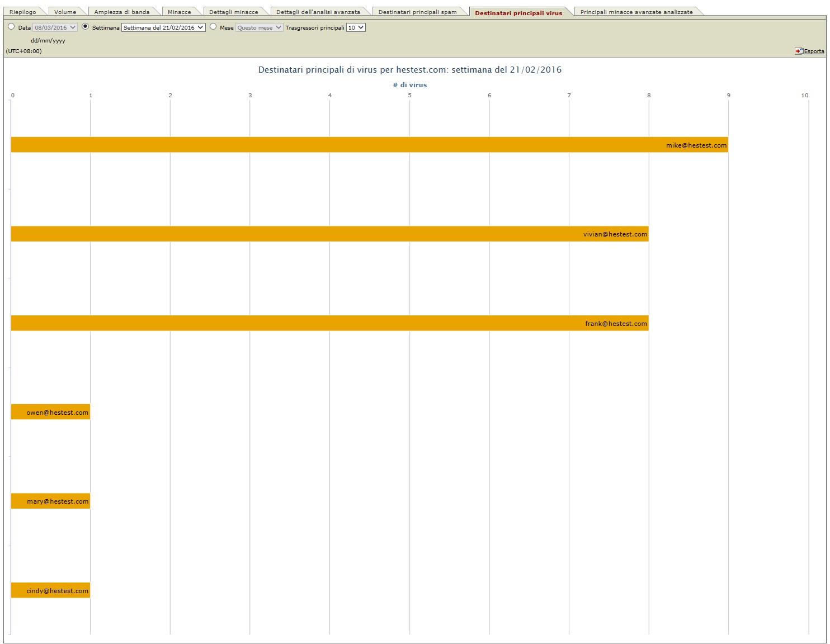Viewport: 830px width, 644px height.
Task: Select the Settimana radio button
Action: 86,26
